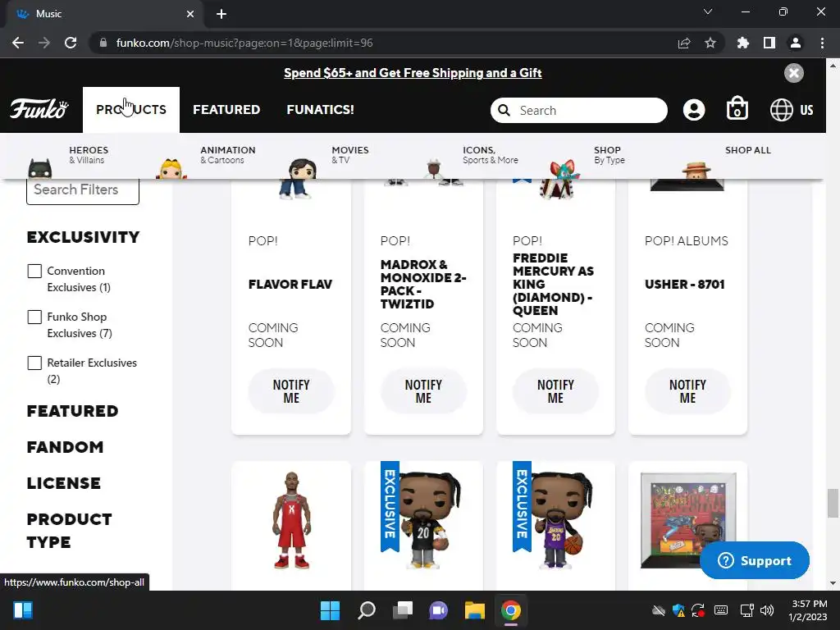Open the Lakers jersey exclusive figure thumbnail
Screen dimensions: 840x630
coord(563,520)
